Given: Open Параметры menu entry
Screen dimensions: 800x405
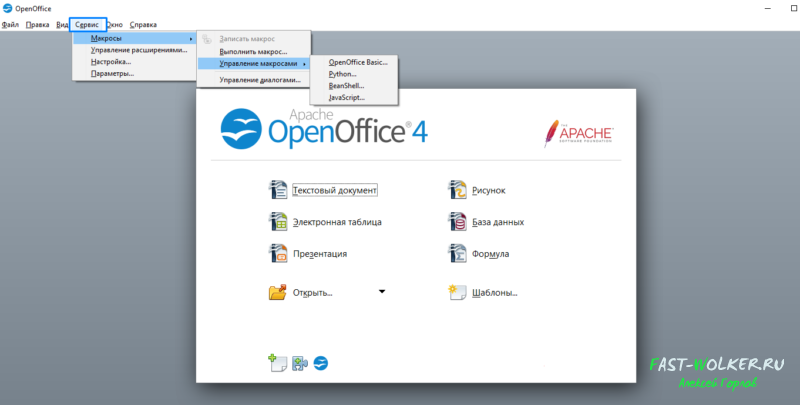Looking at the screenshot, I should click(x=134, y=73).
